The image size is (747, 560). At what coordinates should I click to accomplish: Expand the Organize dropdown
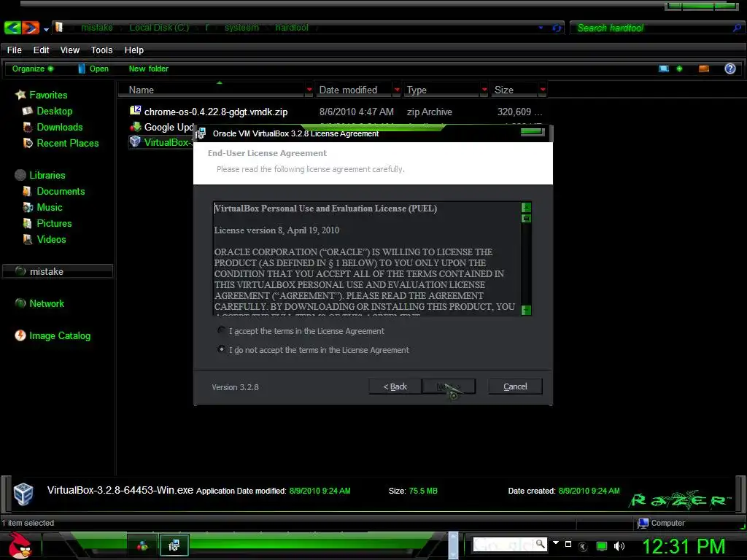point(32,69)
